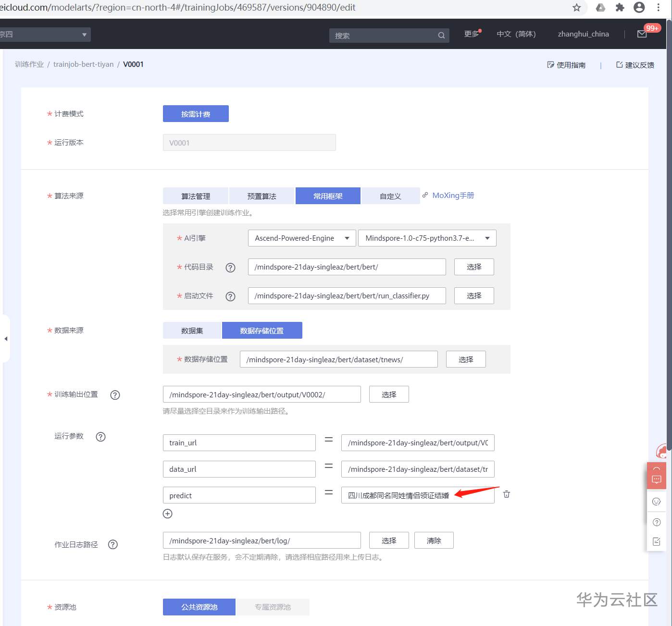Open the 建议反馈 link
Screen dimensions: 672x626
pos(635,65)
